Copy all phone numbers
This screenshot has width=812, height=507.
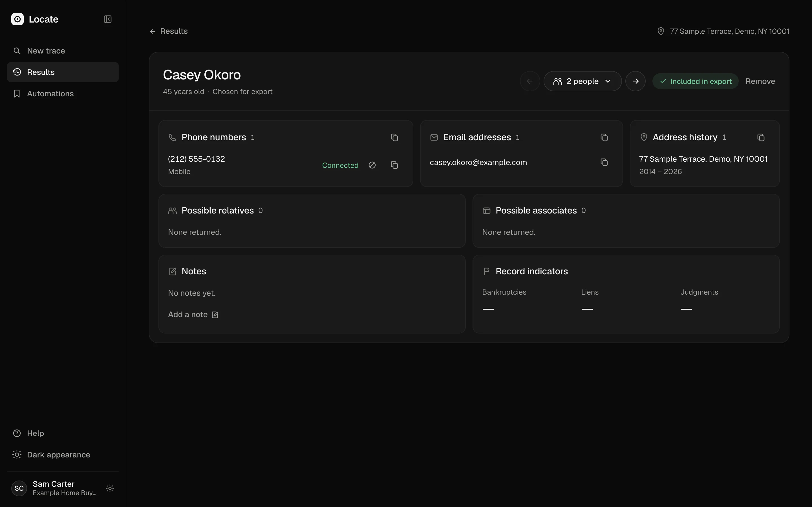tap(394, 137)
